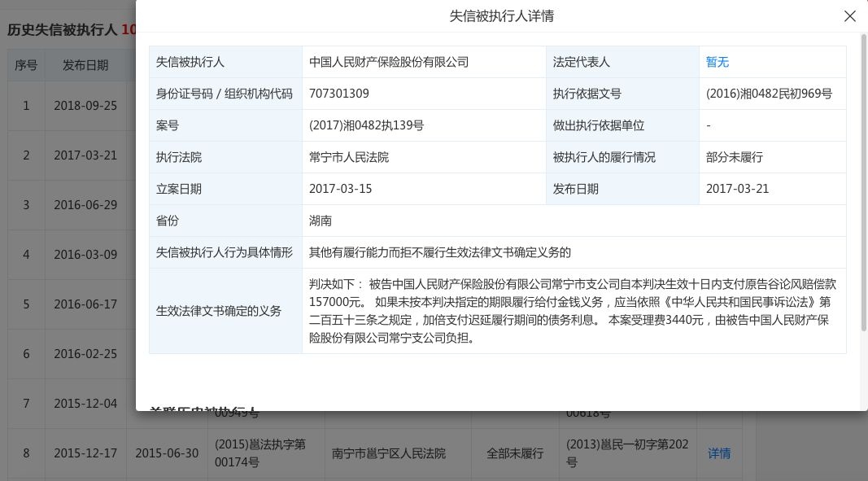
Task: Click background date 2015-12-17 in row 8
Action: point(85,453)
